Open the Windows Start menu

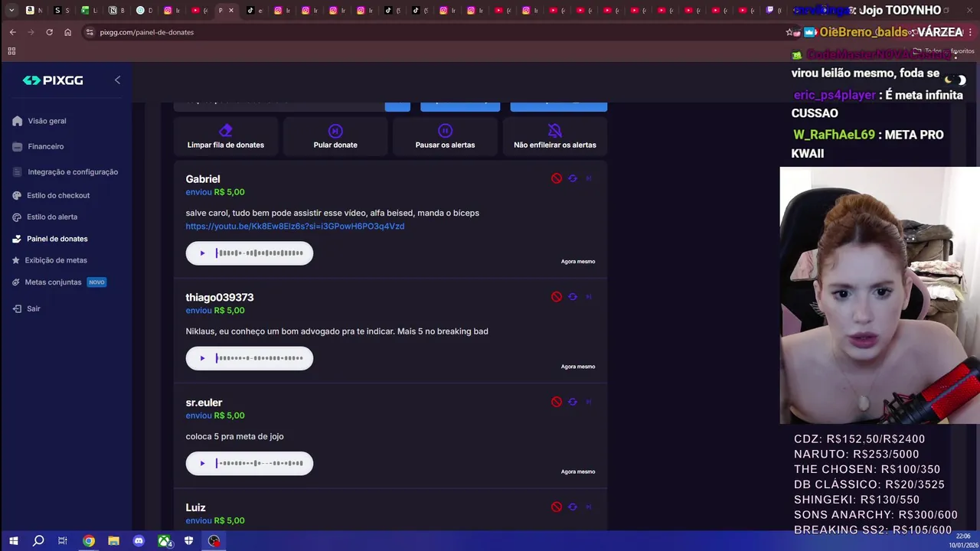[13, 541]
